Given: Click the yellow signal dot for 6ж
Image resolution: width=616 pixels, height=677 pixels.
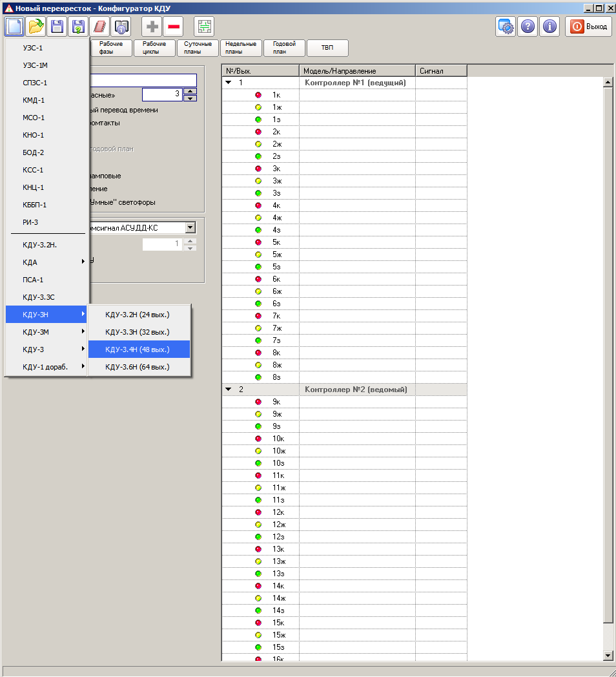Looking at the screenshot, I should [258, 291].
